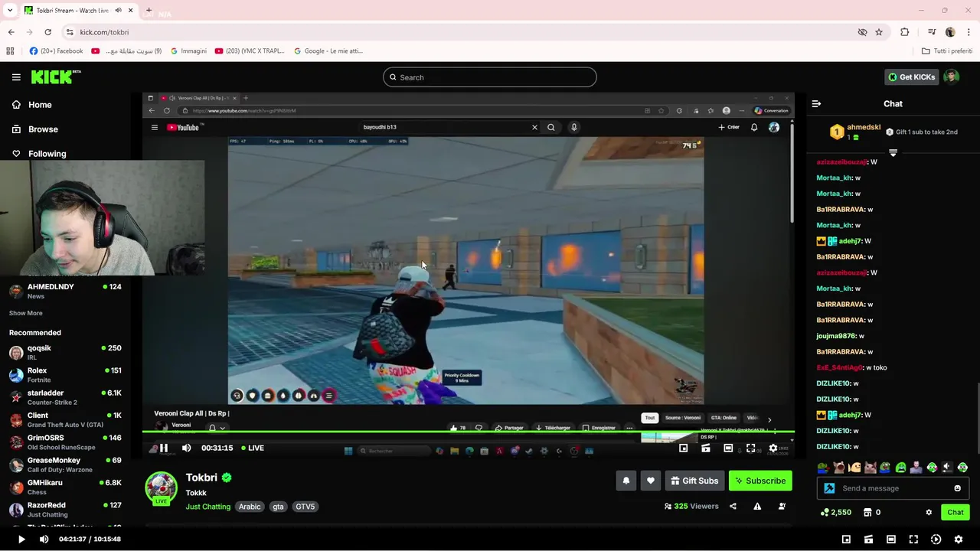The image size is (980, 551).
Task: Toggle theatre mode in the LIVE control bar
Action: click(x=728, y=448)
